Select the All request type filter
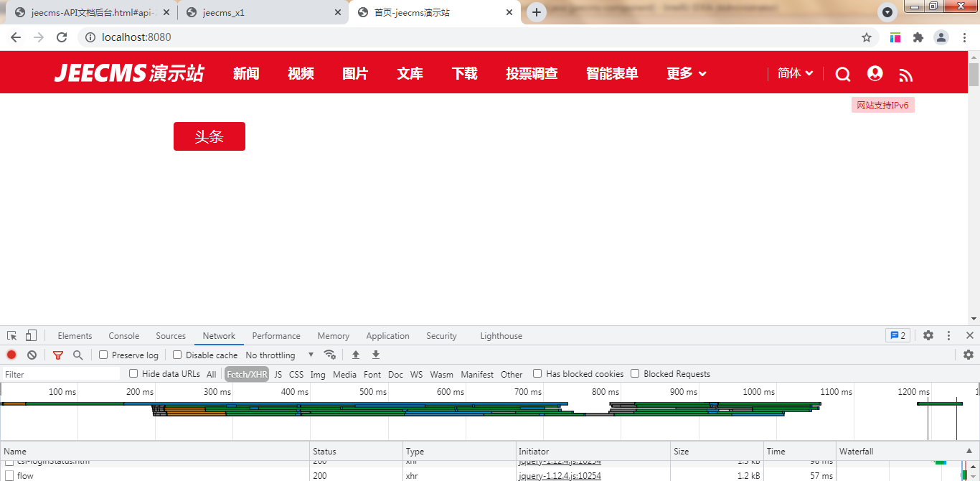 tap(211, 374)
